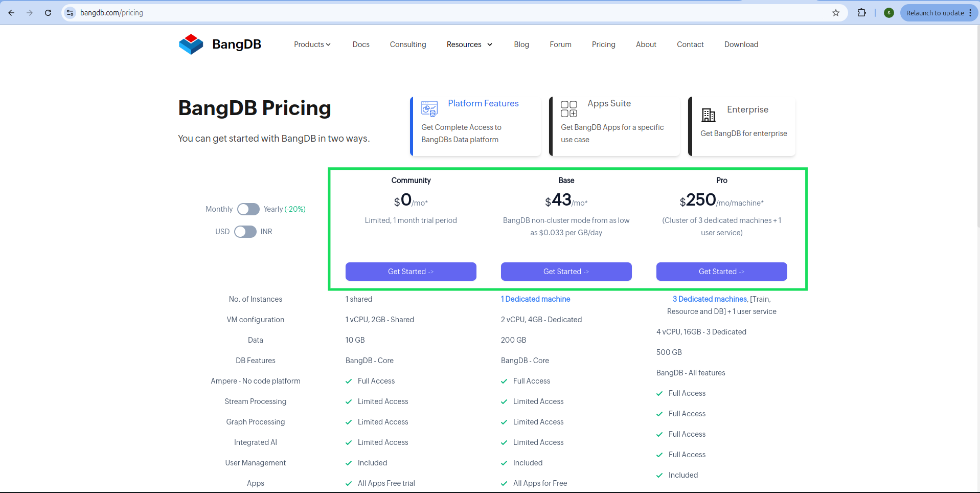Click the Platform Features card icon
980x493 pixels.
coord(429,108)
